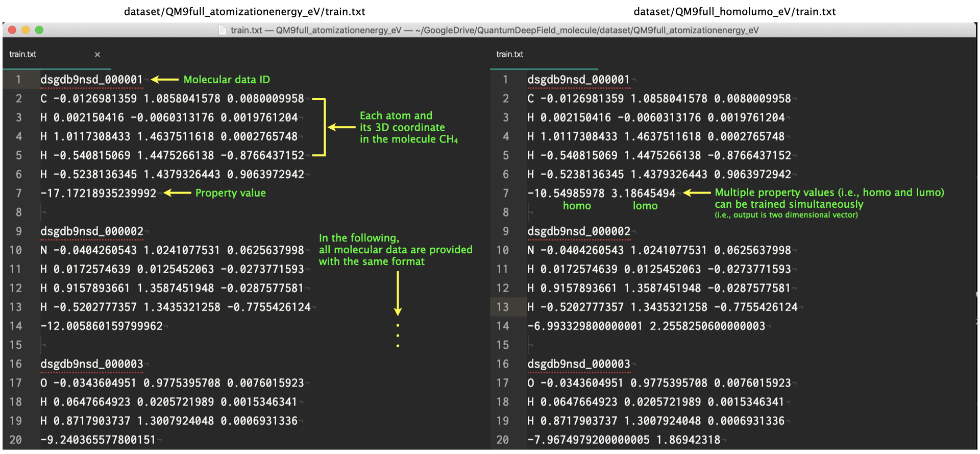Screen dimensions: 980x454
Task: Click the N atom line in the left pane
Action: pyautogui.click(x=172, y=250)
